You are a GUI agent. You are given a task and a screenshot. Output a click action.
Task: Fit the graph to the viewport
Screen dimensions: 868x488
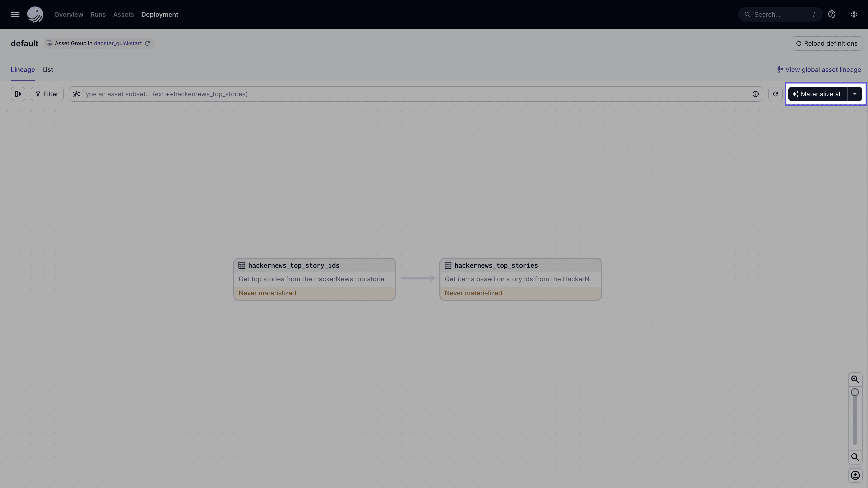pos(855,475)
